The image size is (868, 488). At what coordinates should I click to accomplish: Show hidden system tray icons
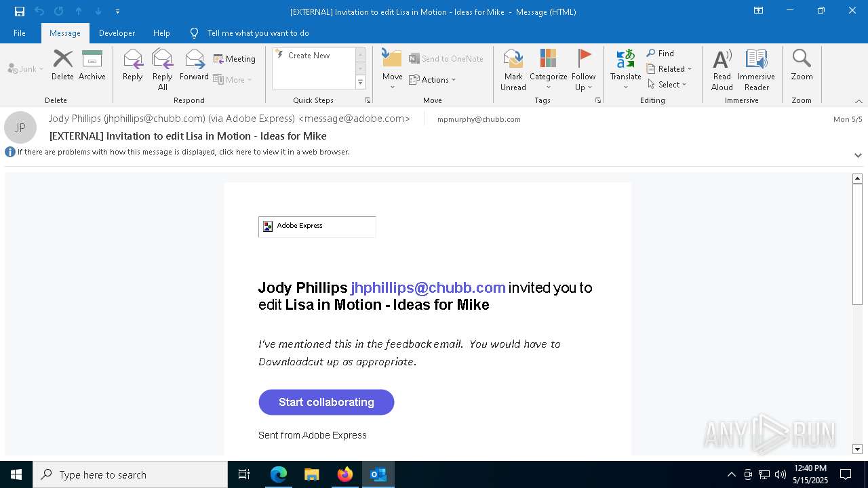tap(731, 474)
